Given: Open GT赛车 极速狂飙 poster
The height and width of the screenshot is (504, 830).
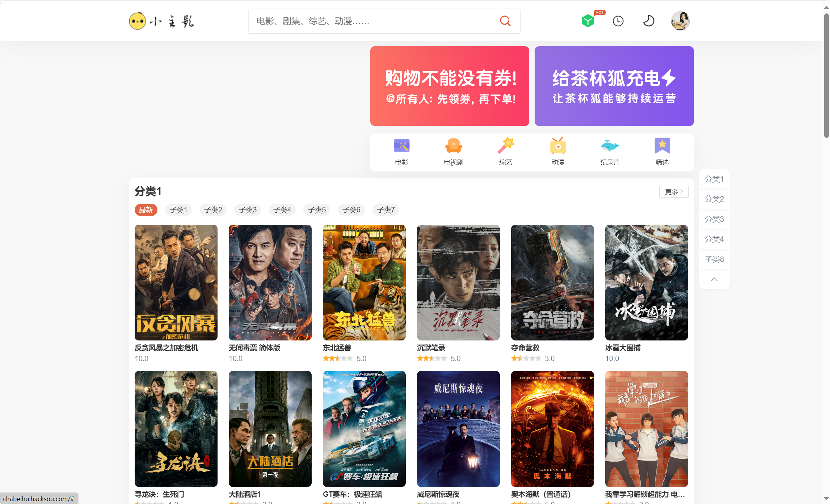Looking at the screenshot, I should point(364,429).
